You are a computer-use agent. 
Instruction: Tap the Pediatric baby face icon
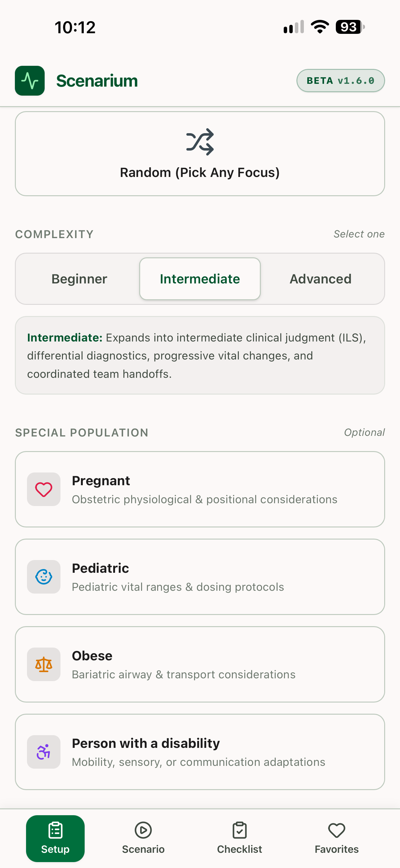click(x=44, y=577)
